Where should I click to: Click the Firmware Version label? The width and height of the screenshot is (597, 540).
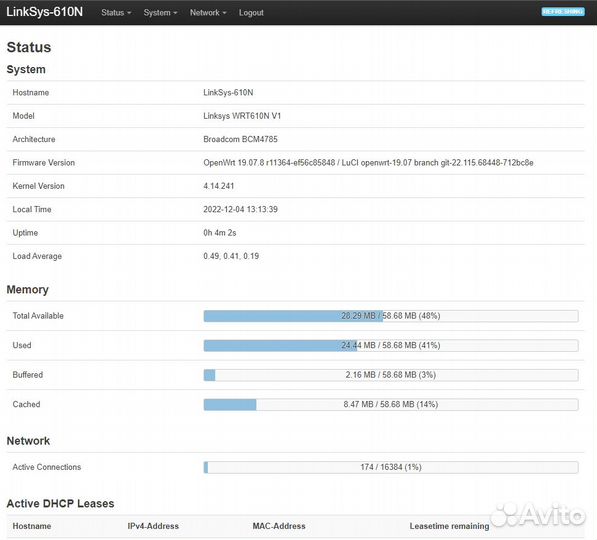pos(43,163)
